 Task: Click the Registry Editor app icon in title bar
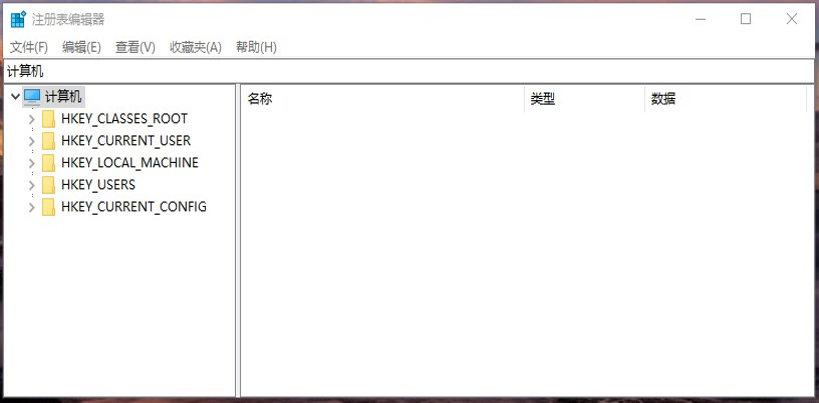[x=18, y=19]
